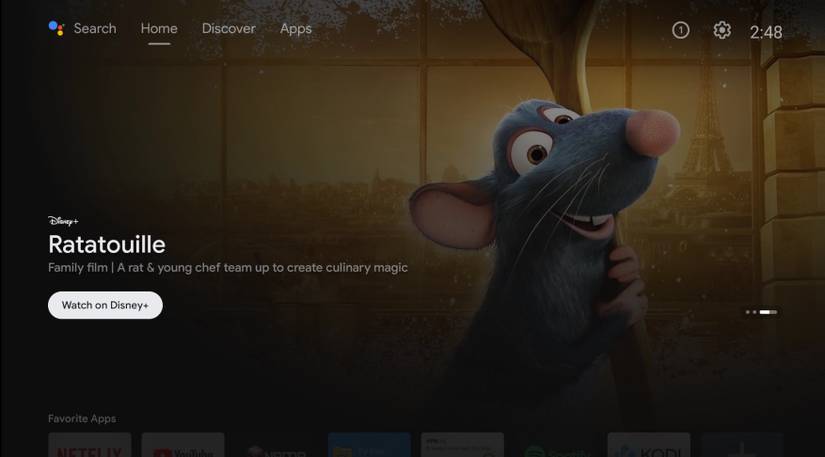Click the Family film description line

click(228, 268)
